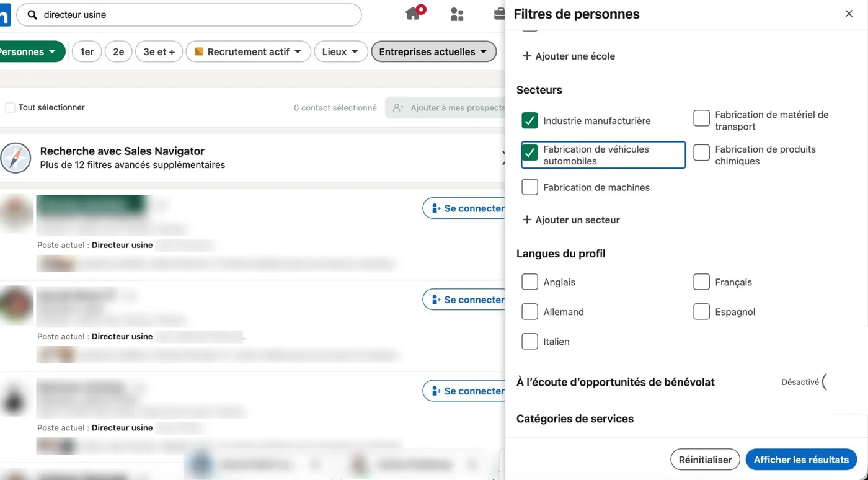The width and height of the screenshot is (868, 480).
Task: Enable Fabrication de matériel de transport
Action: click(701, 118)
